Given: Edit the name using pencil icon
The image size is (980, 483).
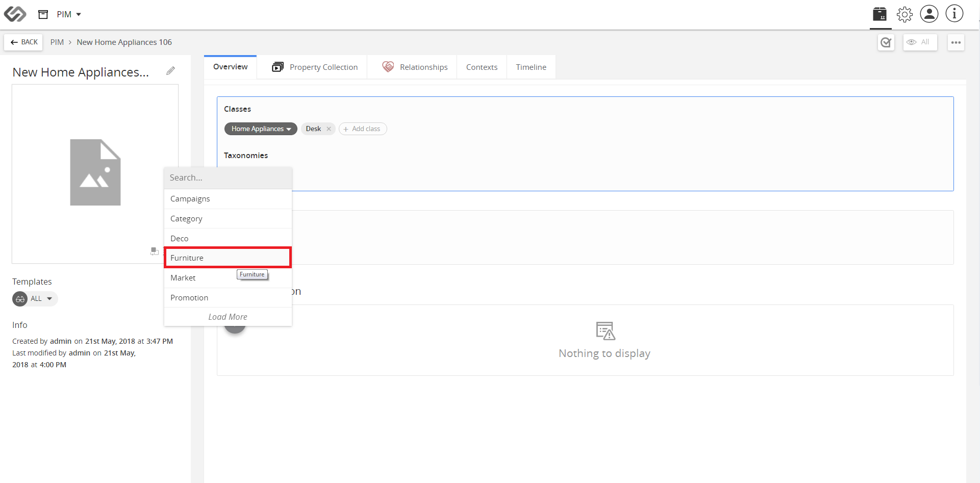Looking at the screenshot, I should point(171,71).
